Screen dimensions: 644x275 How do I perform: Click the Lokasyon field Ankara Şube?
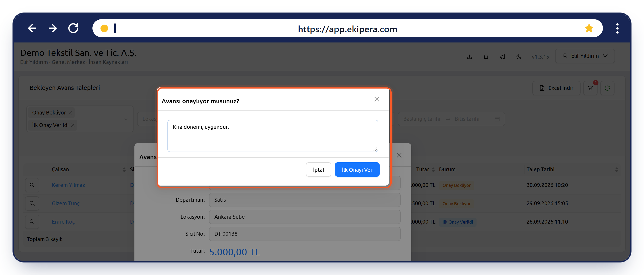(305, 217)
